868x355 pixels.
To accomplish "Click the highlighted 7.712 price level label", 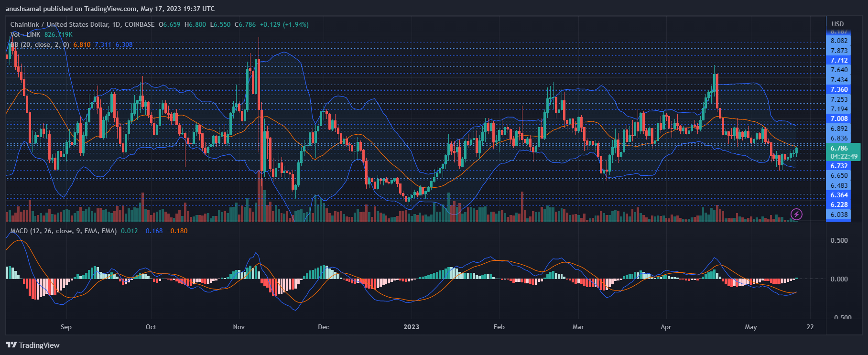I will 839,60.
